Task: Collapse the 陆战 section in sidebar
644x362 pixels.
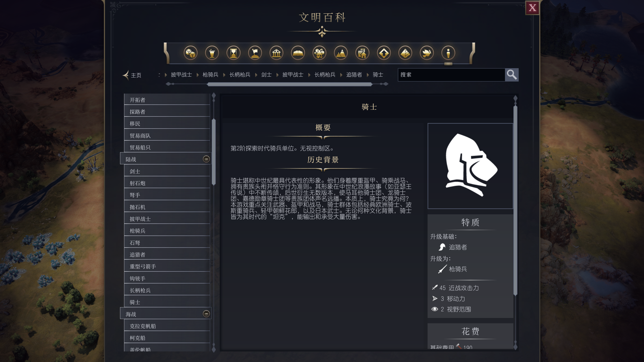Action: [206, 159]
